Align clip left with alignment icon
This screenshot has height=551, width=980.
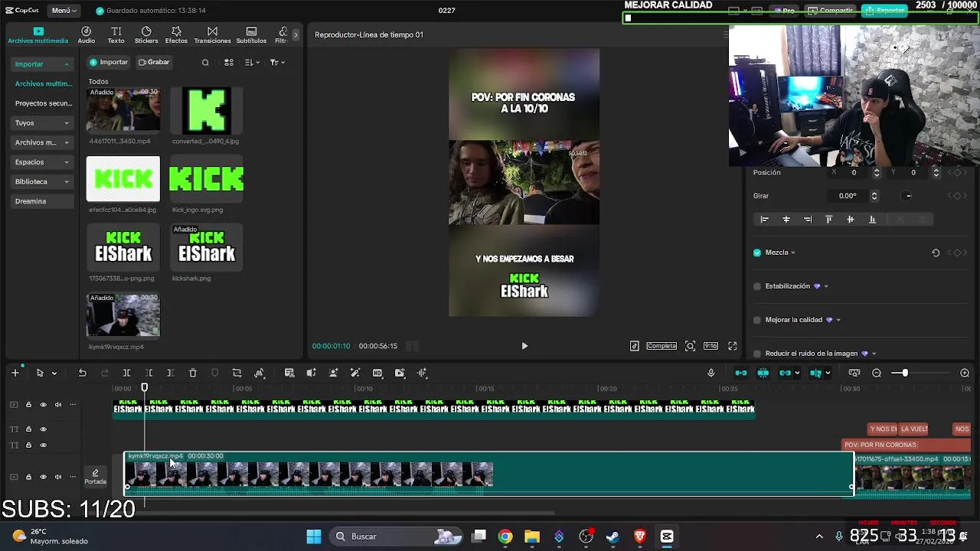pos(764,220)
